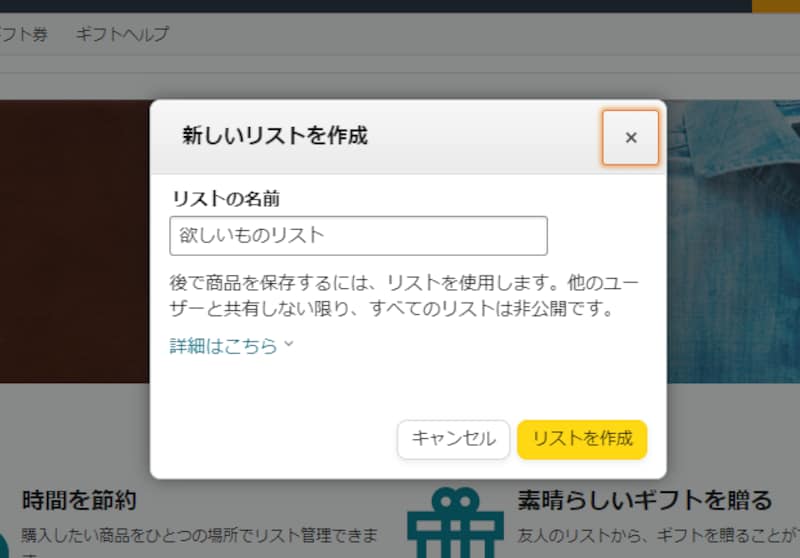Click the 新しいリストを作成 dialog title
The height and width of the screenshot is (558, 800).
(x=275, y=136)
